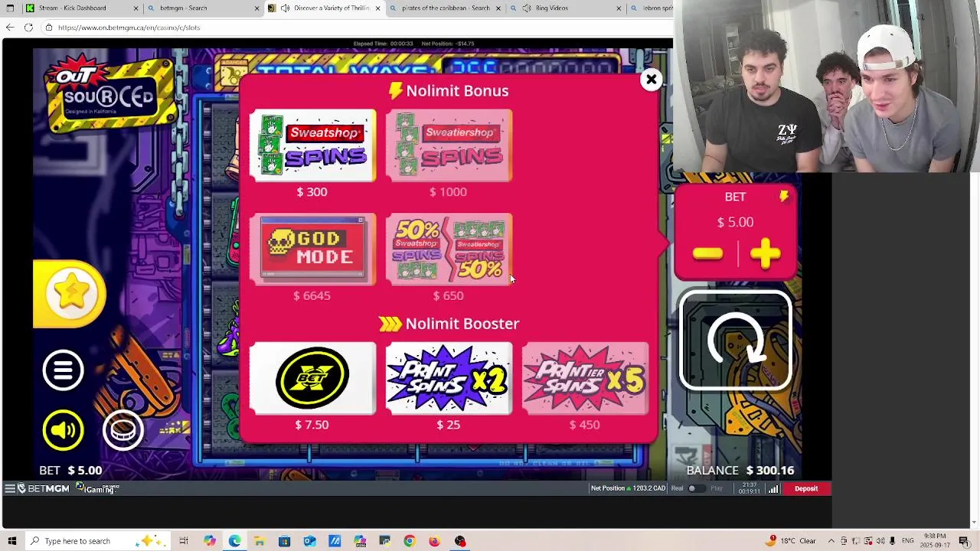Close the Stream - Kick Dashboard tab

tap(136, 8)
